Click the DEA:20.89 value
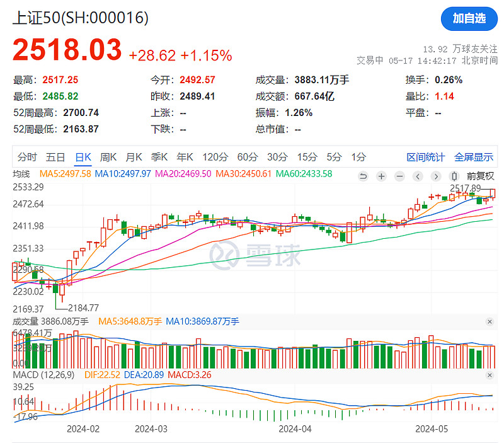The height and width of the screenshot is (443, 504). pos(144,375)
